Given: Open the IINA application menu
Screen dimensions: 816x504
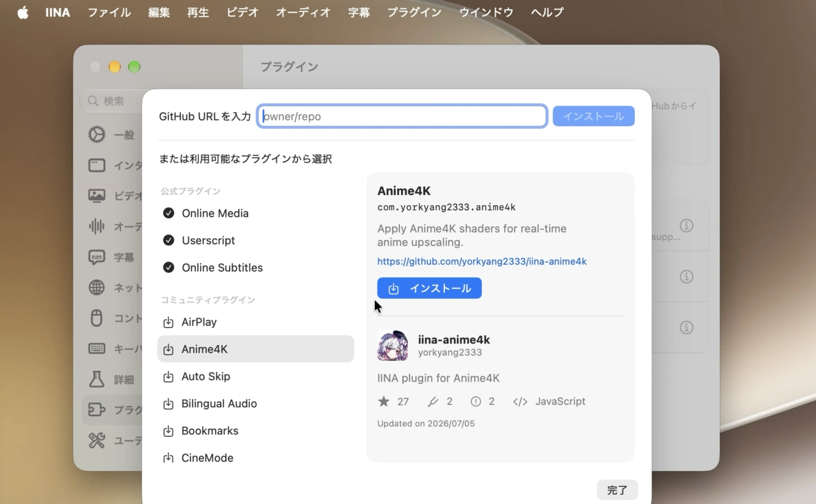Looking at the screenshot, I should pos(57,12).
